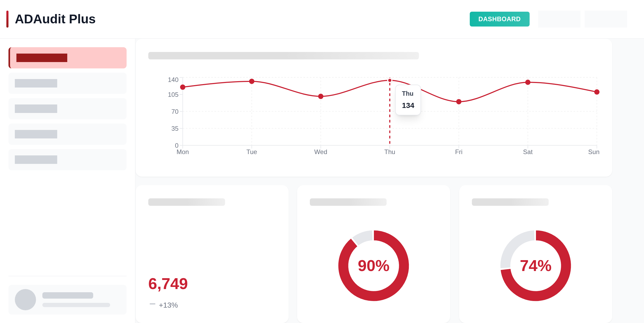Select the Thursday point showing 134
This screenshot has height=323, width=644.
coord(390,80)
